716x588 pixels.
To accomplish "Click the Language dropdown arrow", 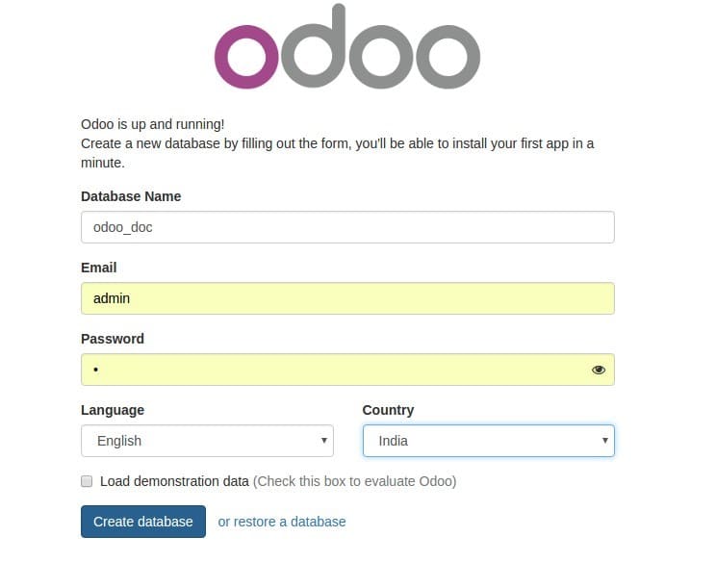I will click(323, 441).
